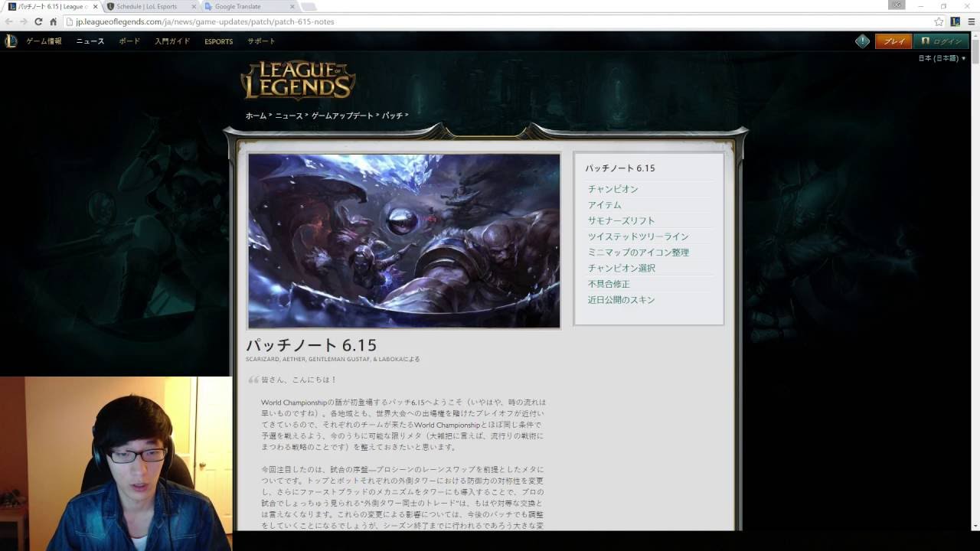Viewport: 980px width, 551px height.
Task: Click the diamond alert notification icon
Action: click(862, 41)
